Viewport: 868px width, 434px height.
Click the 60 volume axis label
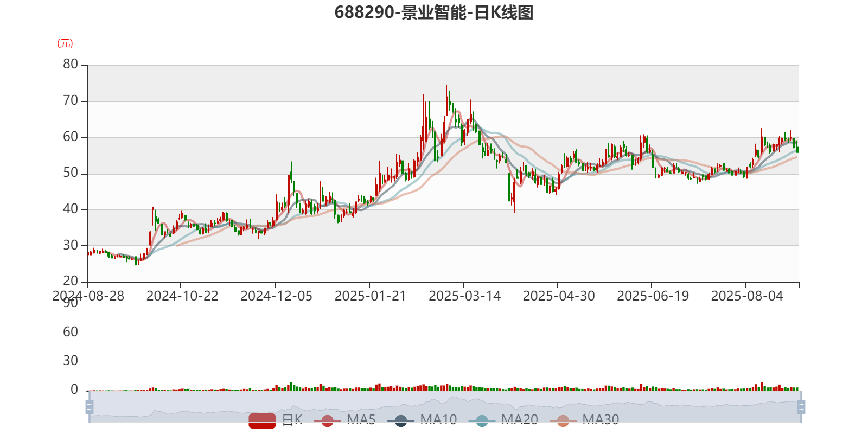[71, 332]
